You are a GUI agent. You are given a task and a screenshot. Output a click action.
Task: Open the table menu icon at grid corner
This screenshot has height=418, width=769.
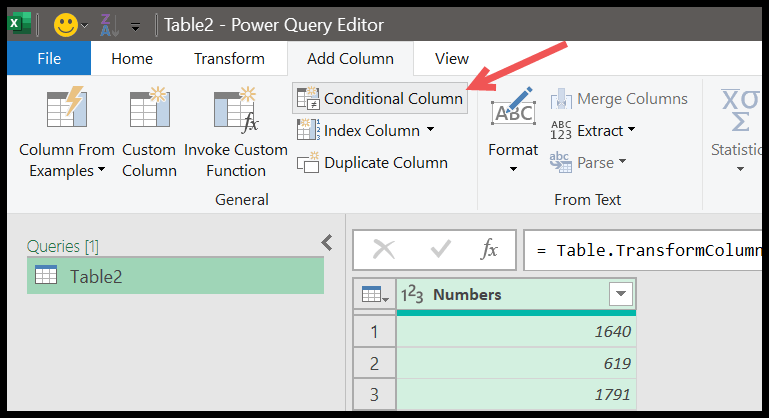[375, 295]
